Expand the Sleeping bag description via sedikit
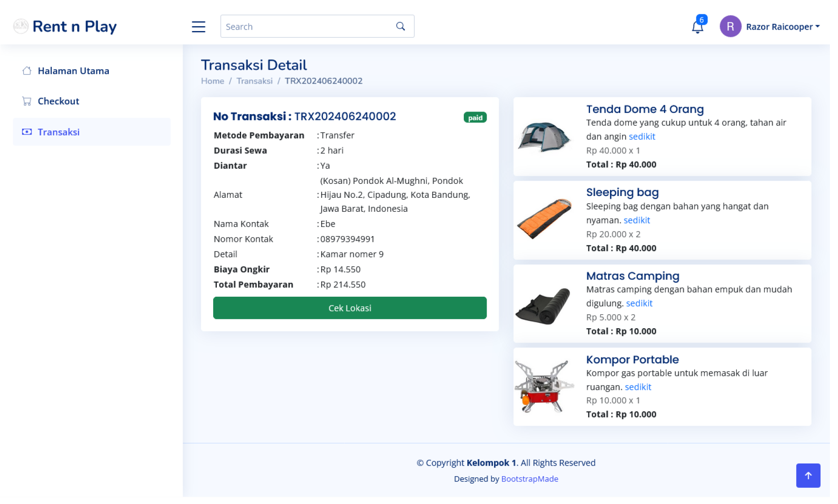The height and width of the screenshot is (504, 838). click(x=636, y=220)
